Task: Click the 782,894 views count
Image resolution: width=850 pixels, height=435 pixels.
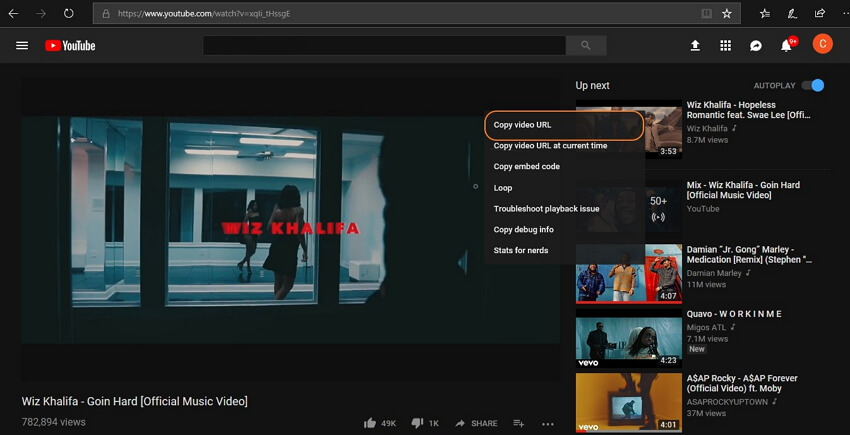Action: (54, 422)
